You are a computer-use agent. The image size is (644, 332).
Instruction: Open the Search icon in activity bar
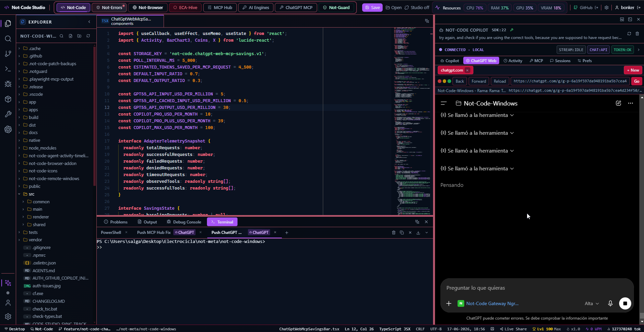8,39
